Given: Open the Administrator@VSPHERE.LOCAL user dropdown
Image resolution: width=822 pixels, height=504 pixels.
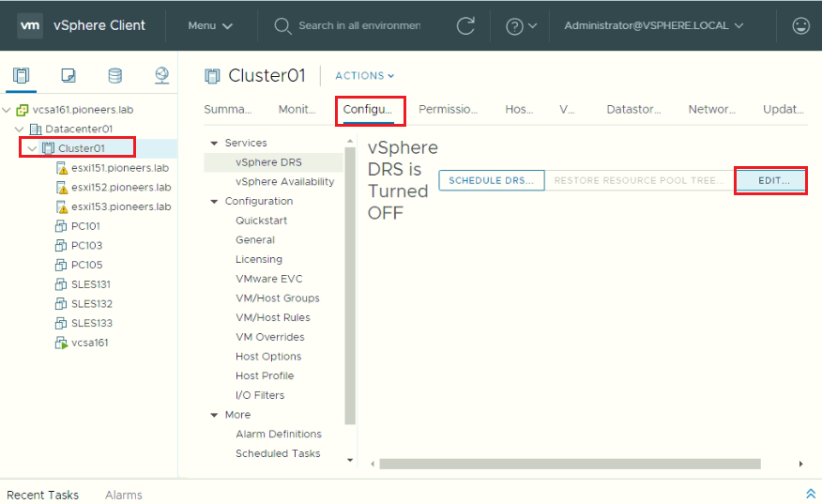Looking at the screenshot, I should 653,25.
